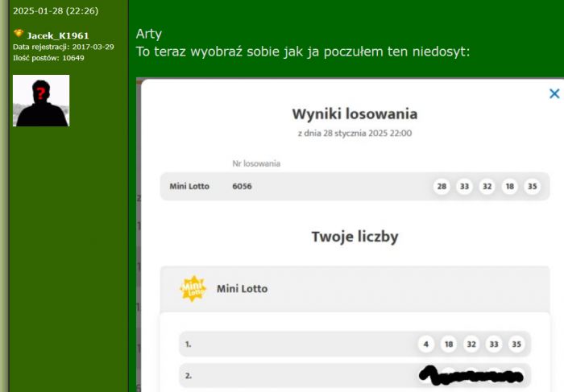Click the 'Nr losowania' column label
This screenshot has width=564, height=392.
coord(256,163)
